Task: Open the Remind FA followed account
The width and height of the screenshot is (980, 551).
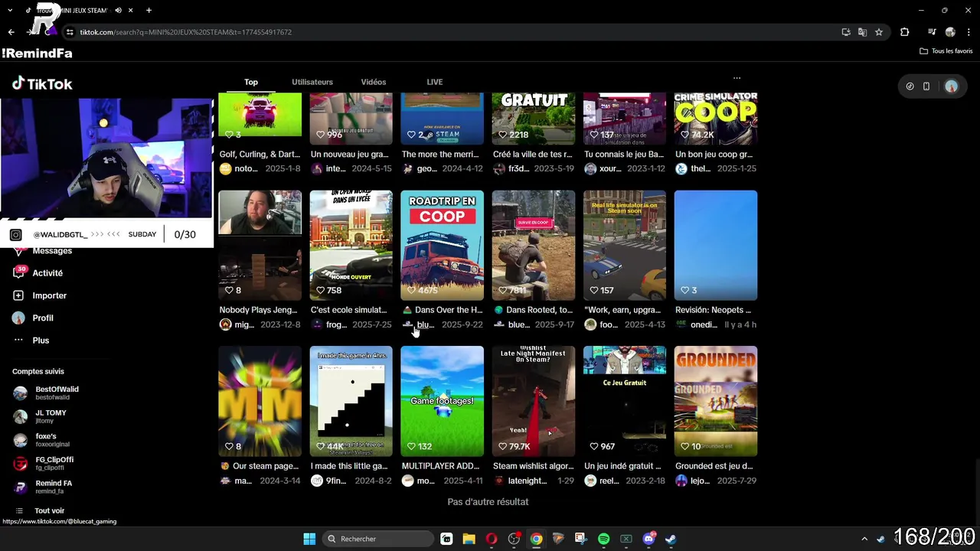Action: click(44, 487)
